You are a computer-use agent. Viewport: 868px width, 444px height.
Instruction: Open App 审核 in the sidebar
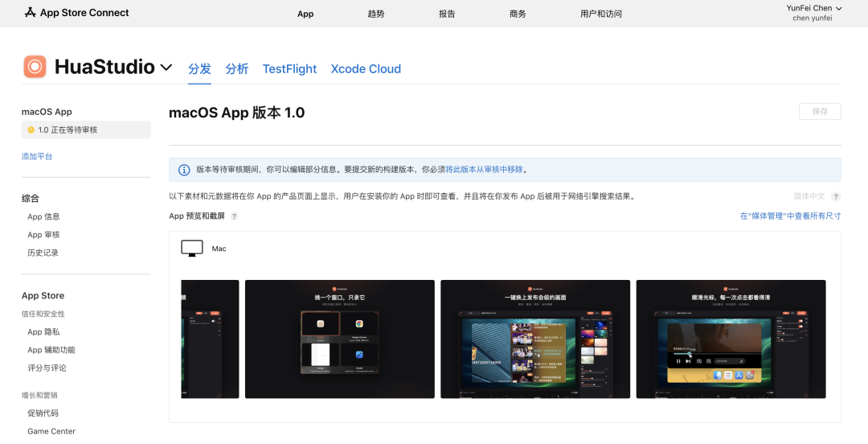[x=43, y=235]
